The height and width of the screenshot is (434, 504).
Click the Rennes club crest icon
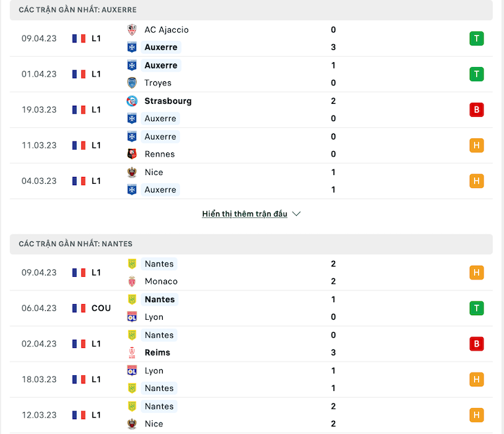[x=132, y=154]
